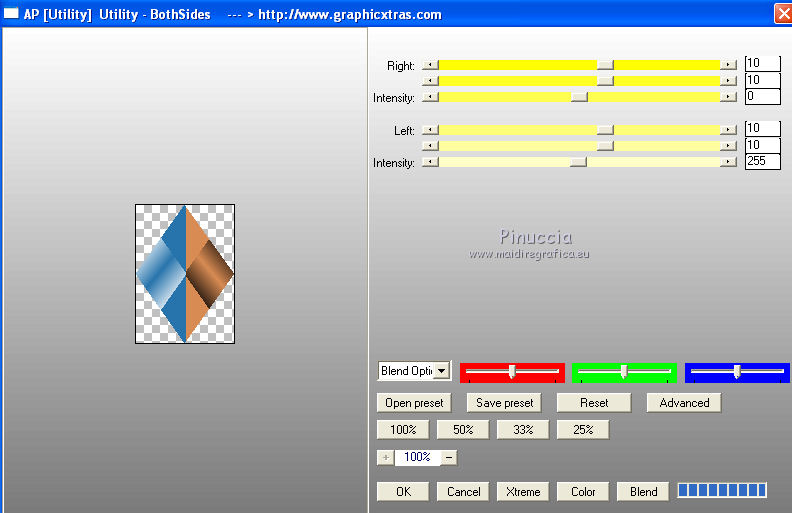Click the Cancel button
This screenshot has height=513, width=792.
coord(463,492)
